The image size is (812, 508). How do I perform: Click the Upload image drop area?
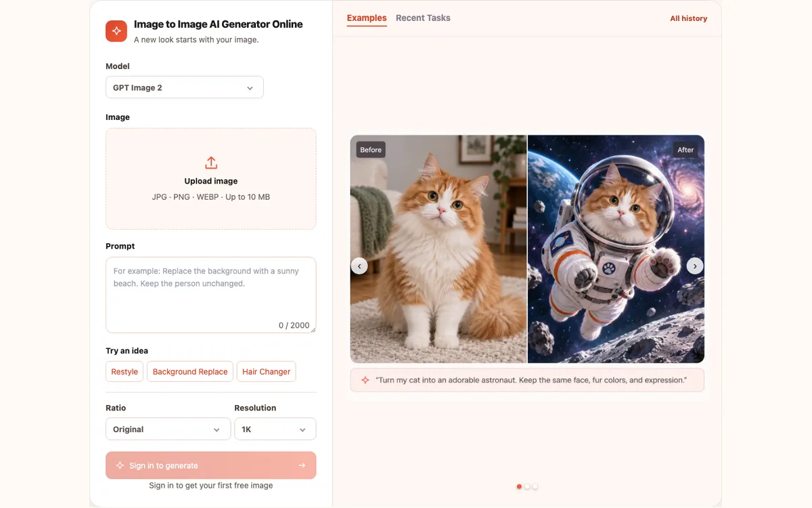click(x=211, y=179)
